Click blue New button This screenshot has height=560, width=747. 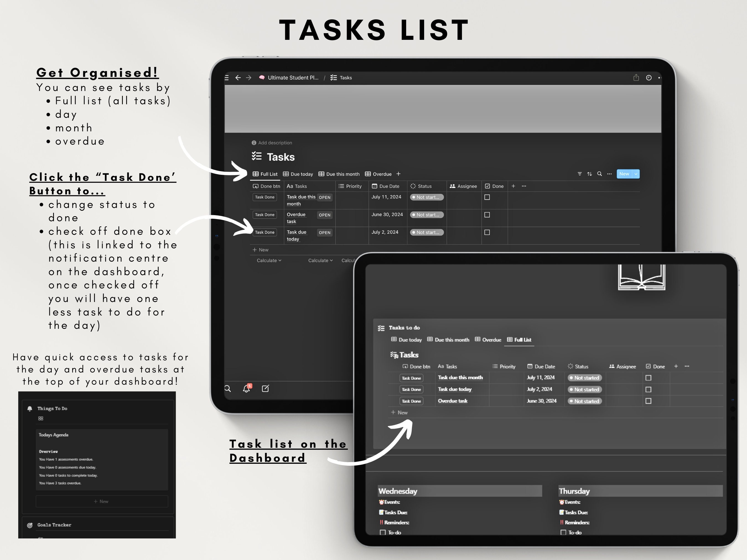(x=624, y=174)
